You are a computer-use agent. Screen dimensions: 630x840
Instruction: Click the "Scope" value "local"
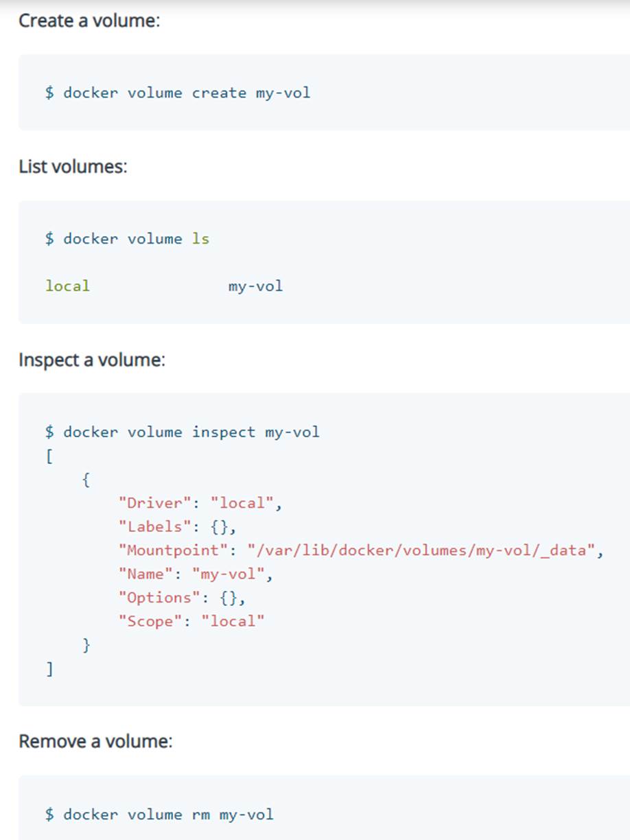233,622
